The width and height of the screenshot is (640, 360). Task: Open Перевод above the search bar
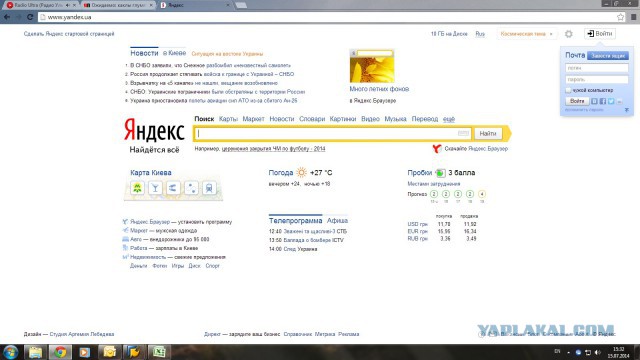coord(424,119)
